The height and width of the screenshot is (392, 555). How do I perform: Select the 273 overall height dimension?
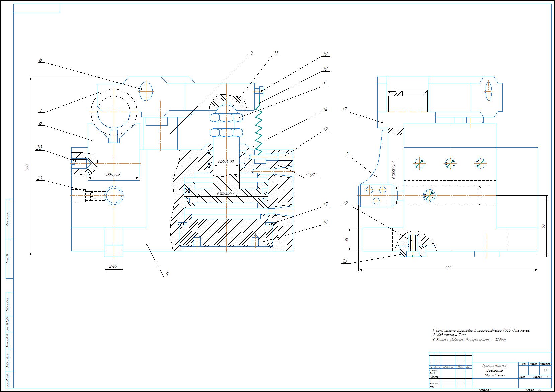pos(28,166)
